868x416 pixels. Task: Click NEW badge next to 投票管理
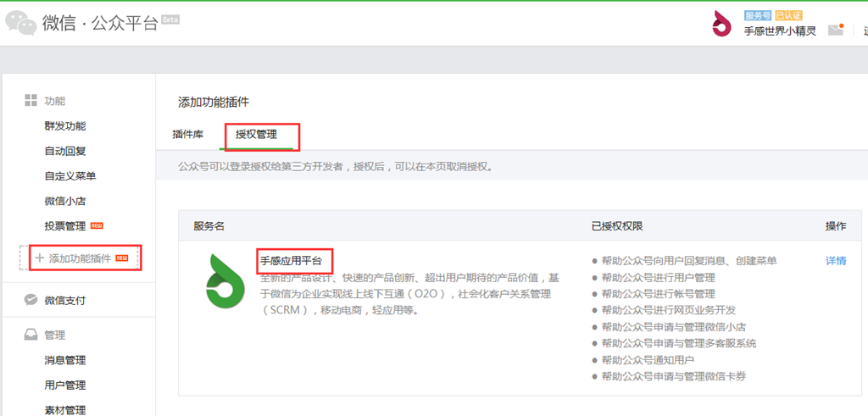(x=97, y=225)
